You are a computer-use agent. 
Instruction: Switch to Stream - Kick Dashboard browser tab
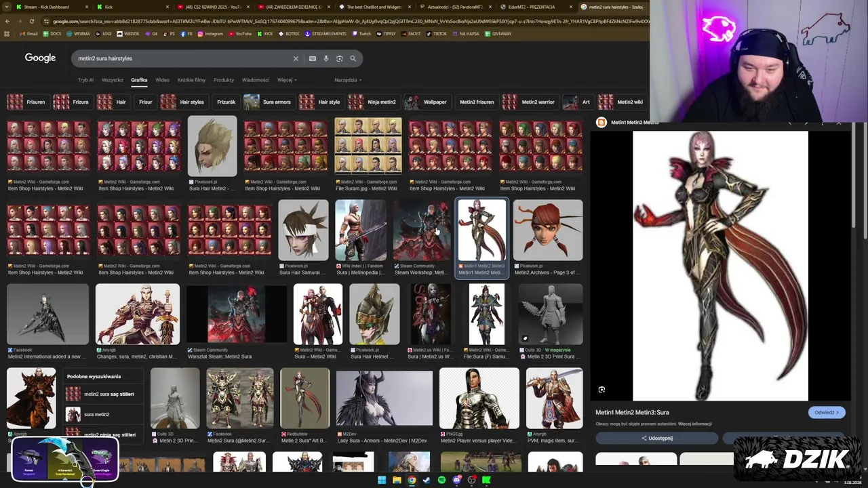pyautogui.click(x=51, y=7)
